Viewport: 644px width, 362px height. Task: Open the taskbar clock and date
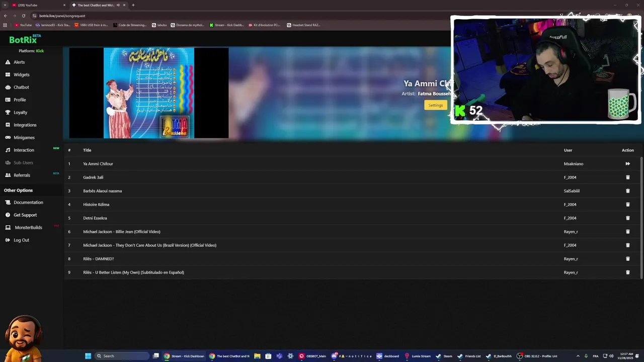[x=626, y=356]
